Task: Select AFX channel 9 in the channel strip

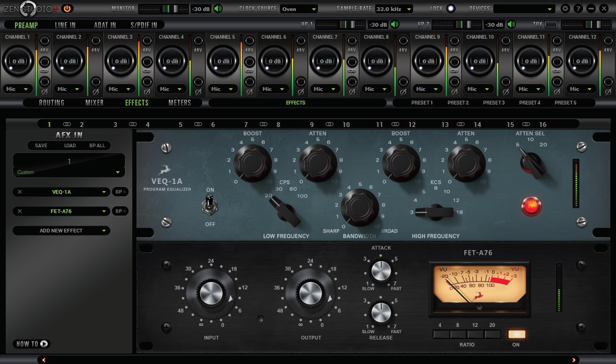Action: [x=312, y=124]
